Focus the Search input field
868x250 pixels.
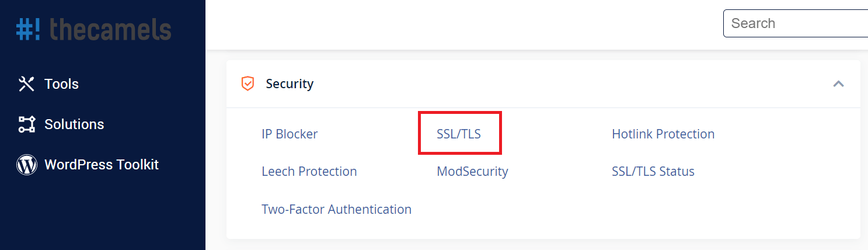[x=796, y=23]
